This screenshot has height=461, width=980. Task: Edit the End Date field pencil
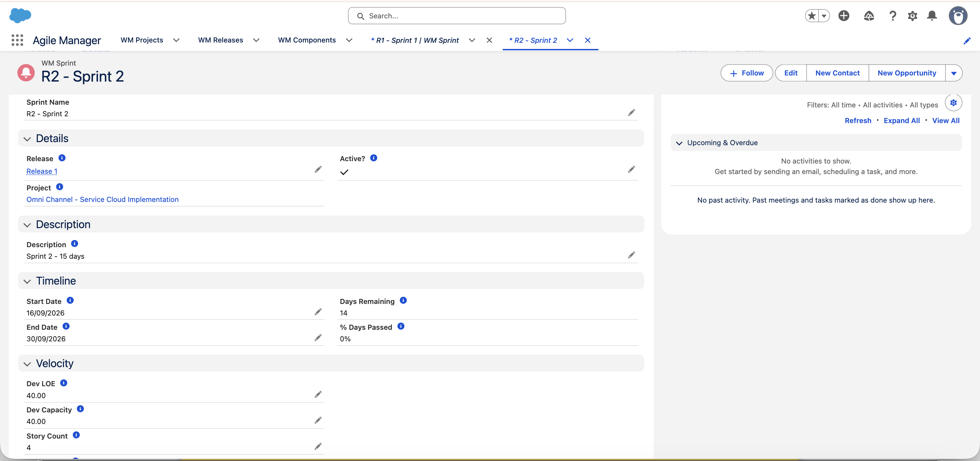click(318, 338)
